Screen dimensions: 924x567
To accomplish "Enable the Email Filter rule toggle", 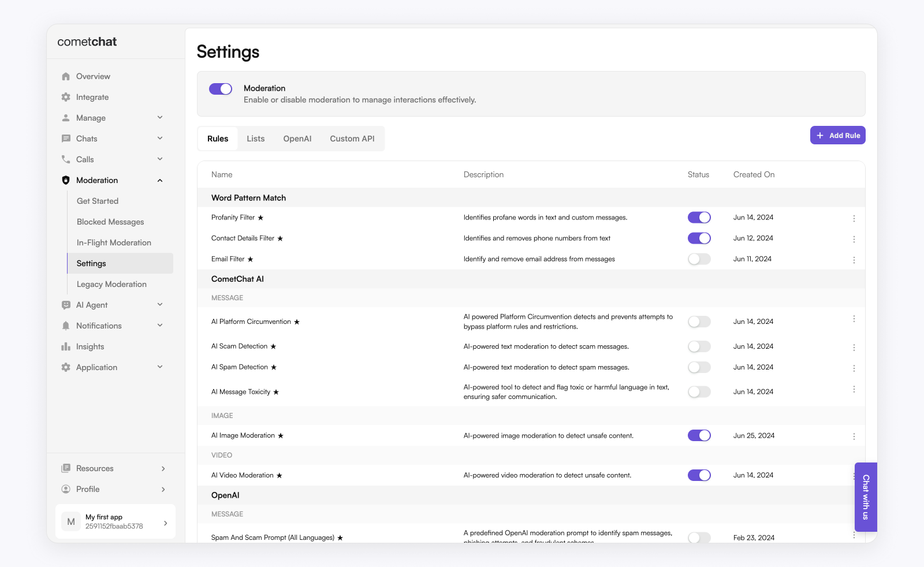I will (x=699, y=259).
